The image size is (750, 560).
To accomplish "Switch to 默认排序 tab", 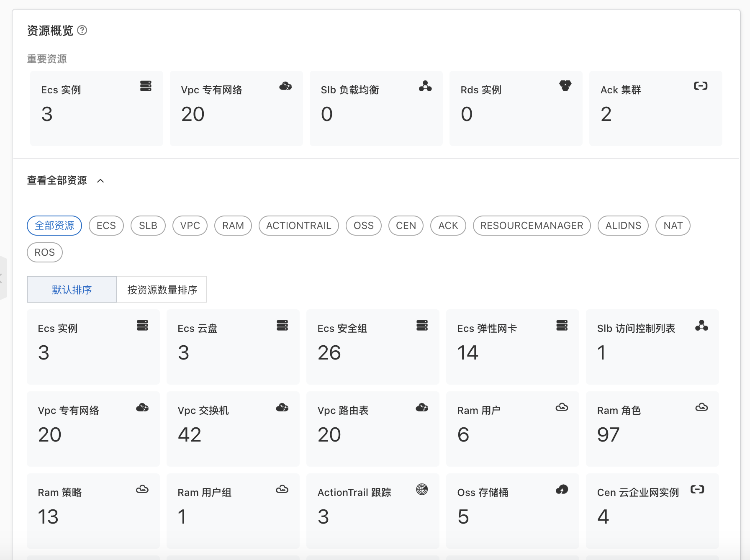I will (x=72, y=289).
